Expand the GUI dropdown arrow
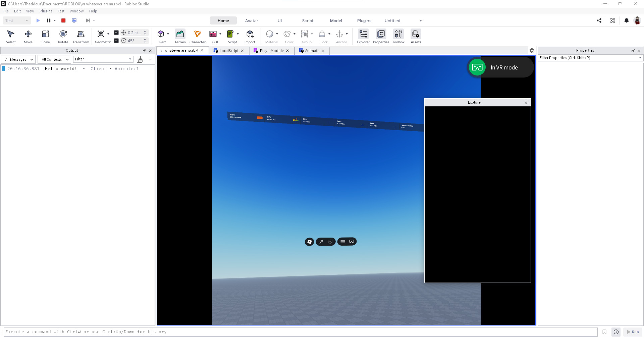This screenshot has height=349, width=644. [220, 34]
